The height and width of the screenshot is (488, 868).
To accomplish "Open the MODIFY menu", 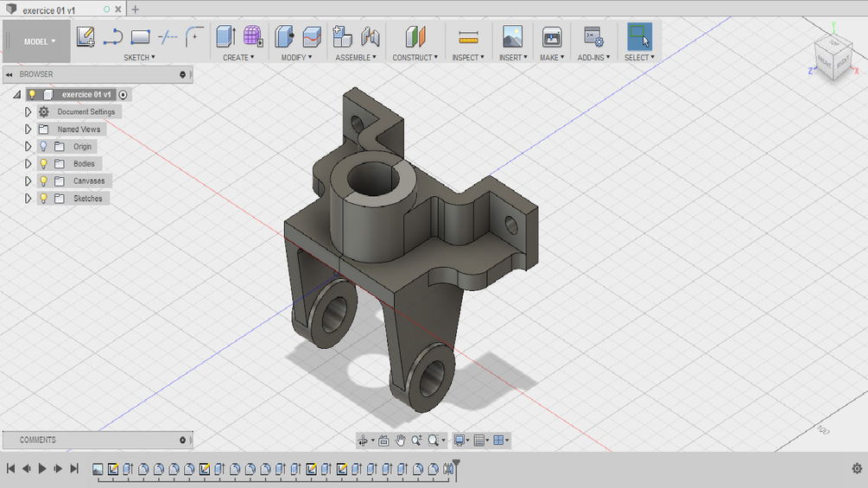I will coord(297,58).
